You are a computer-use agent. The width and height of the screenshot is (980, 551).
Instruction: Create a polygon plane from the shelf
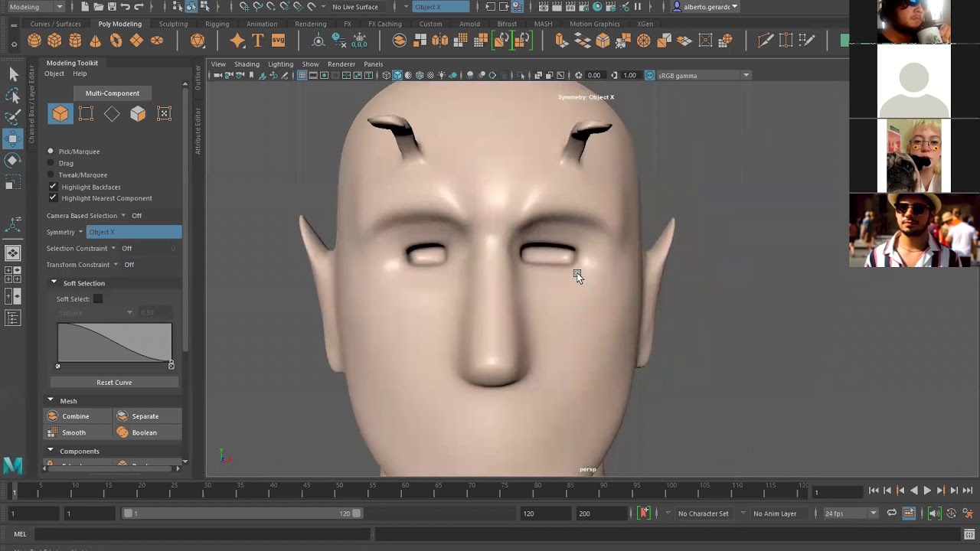tap(136, 41)
